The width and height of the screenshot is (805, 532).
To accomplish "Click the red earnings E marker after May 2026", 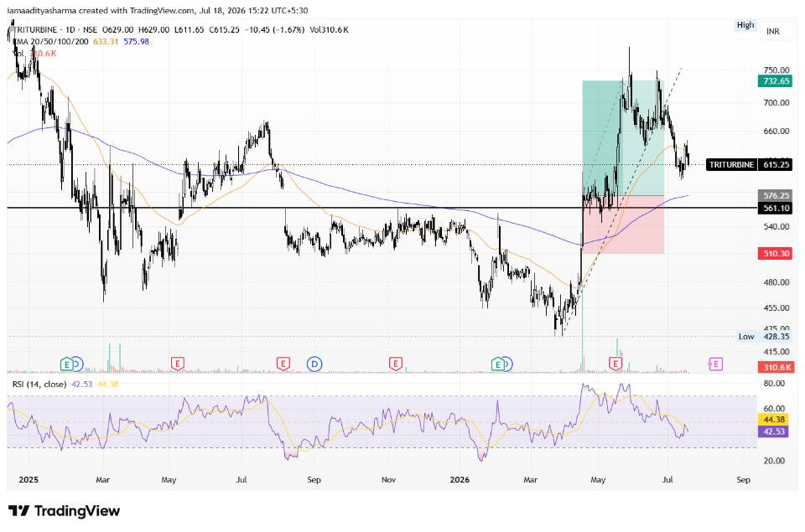I will pyautogui.click(x=615, y=364).
